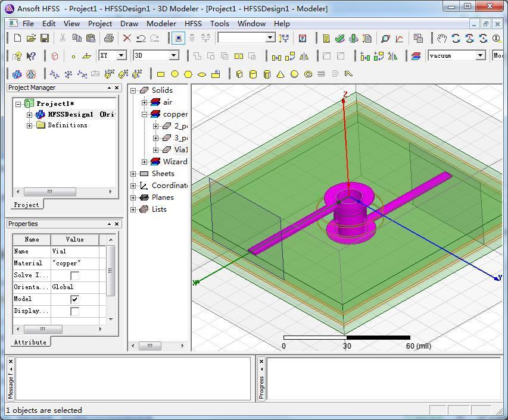Image resolution: width=508 pixels, height=420 pixels.
Task: Paste from clipboard using the toolbar icon
Action: pos(91,38)
